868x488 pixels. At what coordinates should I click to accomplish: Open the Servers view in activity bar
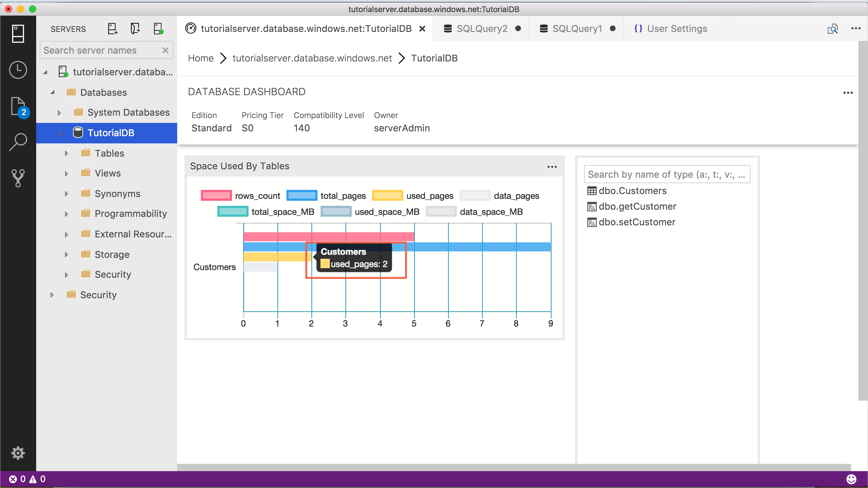[x=18, y=34]
